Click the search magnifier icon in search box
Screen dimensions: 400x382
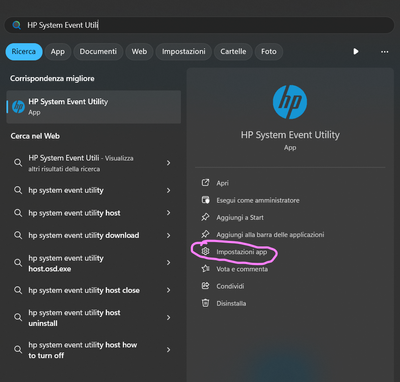(x=16, y=25)
